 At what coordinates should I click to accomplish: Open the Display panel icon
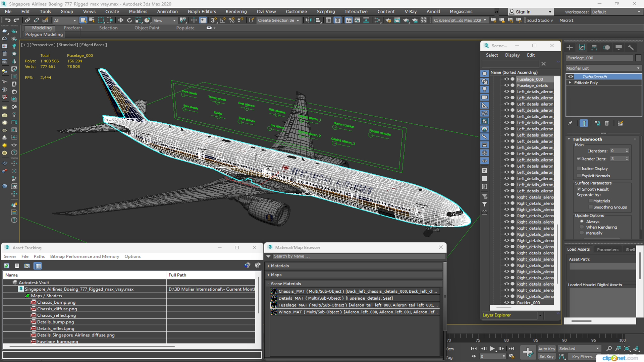tap(619, 48)
